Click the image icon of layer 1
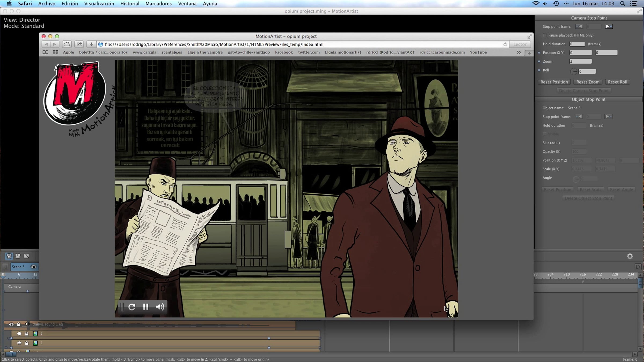This screenshot has width=644, height=362. pyautogui.click(x=35, y=343)
